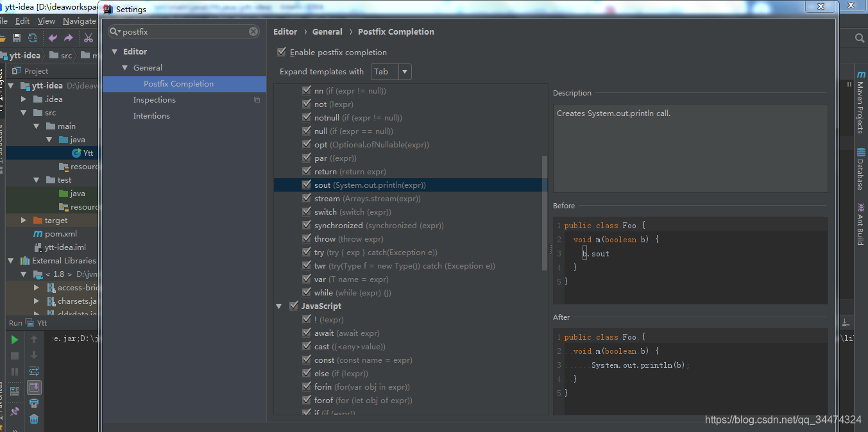
Task: Toggle the stream template checkbox
Action: [x=307, y=198]
